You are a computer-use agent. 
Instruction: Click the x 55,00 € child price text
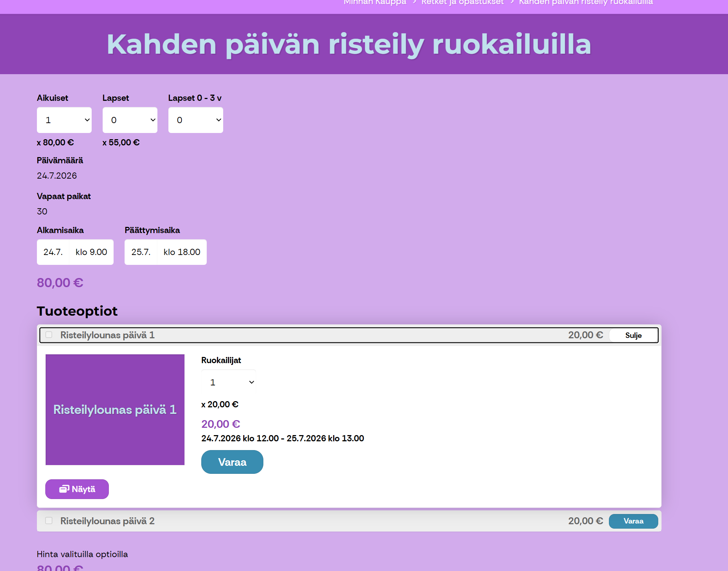[x=121, y=142]
